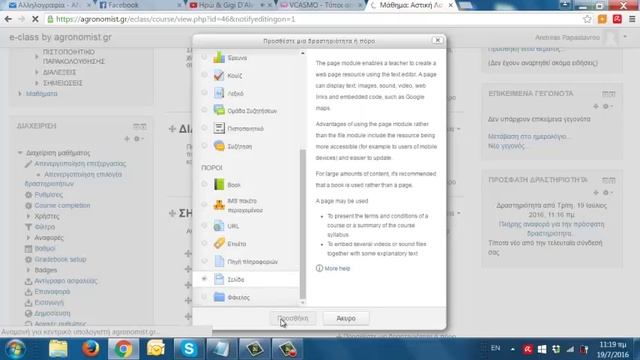Click the Ετικέτα label tag icon
This screenshot has width=640, height=360.
tap(219, 244)
